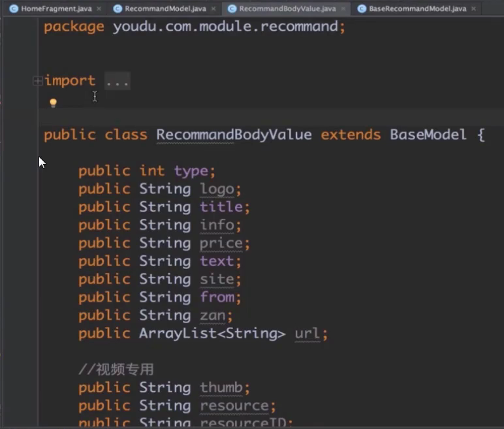The width and height of the screenshot is (504, 429).
Task: Expand the folded import block in gutter
Action: pyautogui.click(x=38, y=81)
